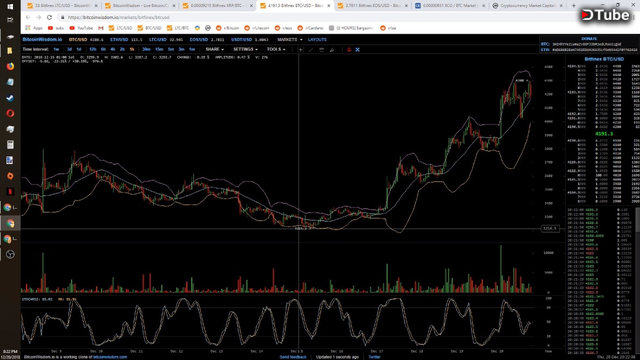Set time interval to 30m

(x=146, y=49)
